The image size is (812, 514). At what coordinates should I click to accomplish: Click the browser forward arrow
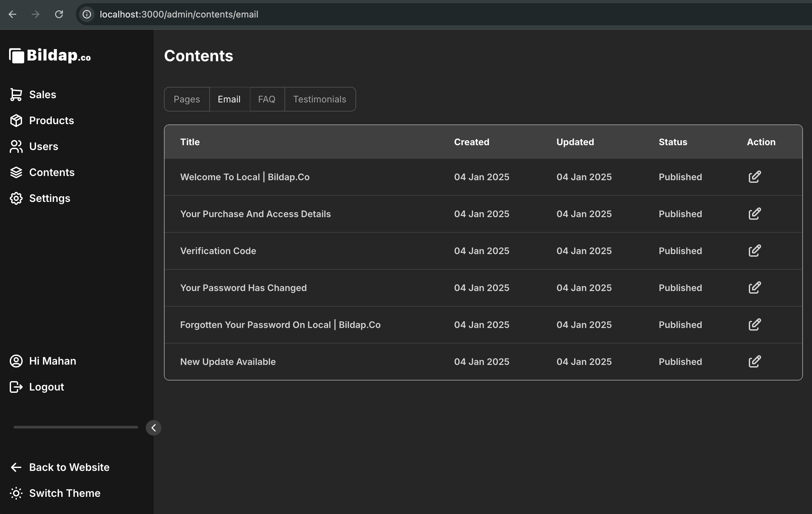point(35,14)
